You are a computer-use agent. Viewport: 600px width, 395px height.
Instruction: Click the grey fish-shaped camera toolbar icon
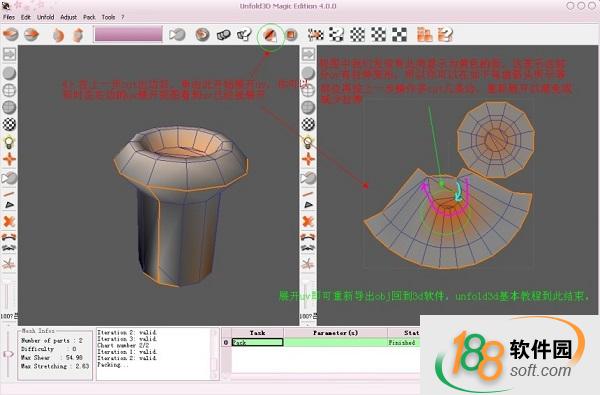(178, 35)
